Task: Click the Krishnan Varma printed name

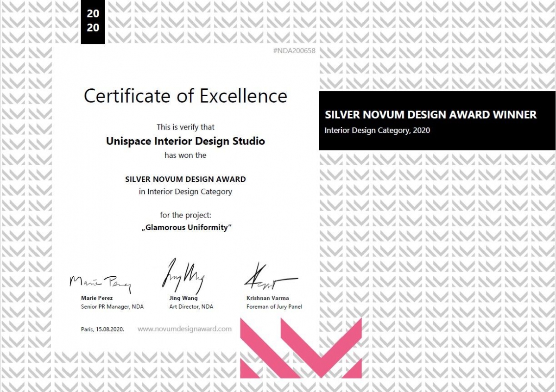Action: point(268,298)
